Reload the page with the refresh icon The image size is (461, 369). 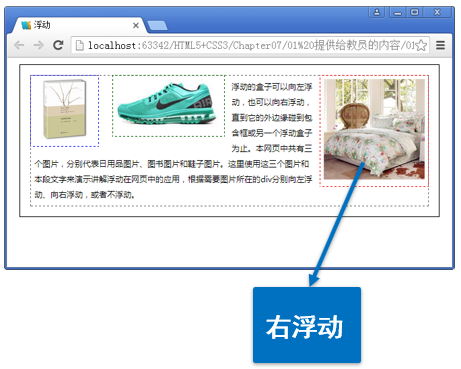point(58,45)
